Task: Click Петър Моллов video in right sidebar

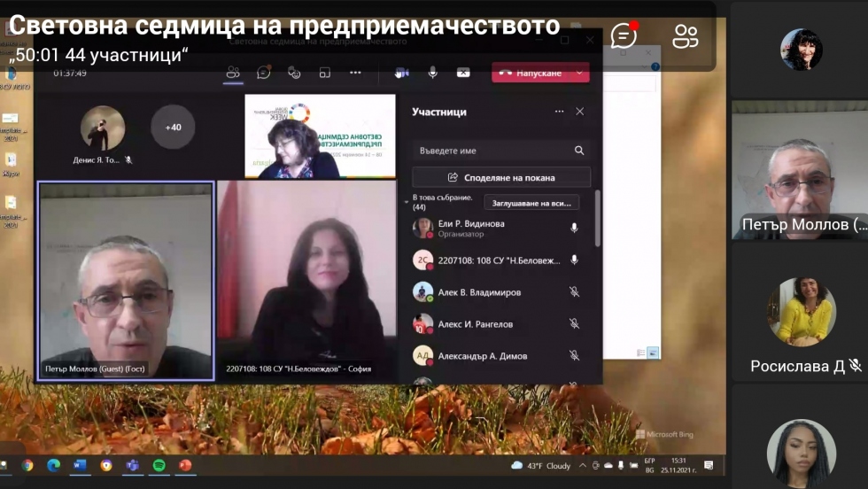Action: (x=799, y=170)
